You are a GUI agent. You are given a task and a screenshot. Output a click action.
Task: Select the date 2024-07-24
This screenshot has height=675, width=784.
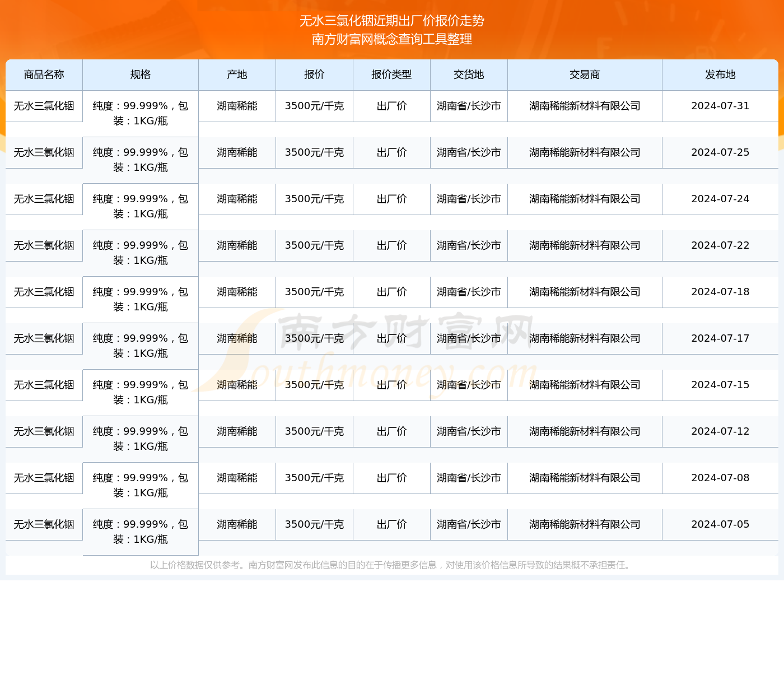[720, 199]
